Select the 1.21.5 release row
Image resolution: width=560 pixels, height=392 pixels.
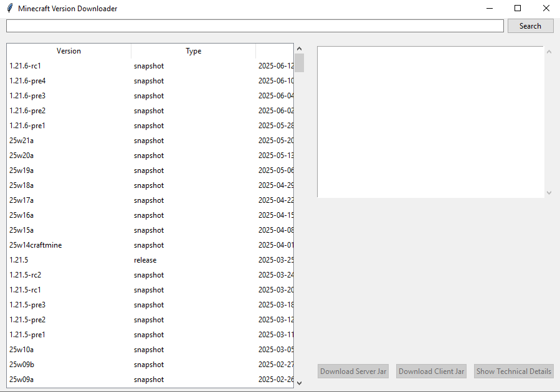150,260
